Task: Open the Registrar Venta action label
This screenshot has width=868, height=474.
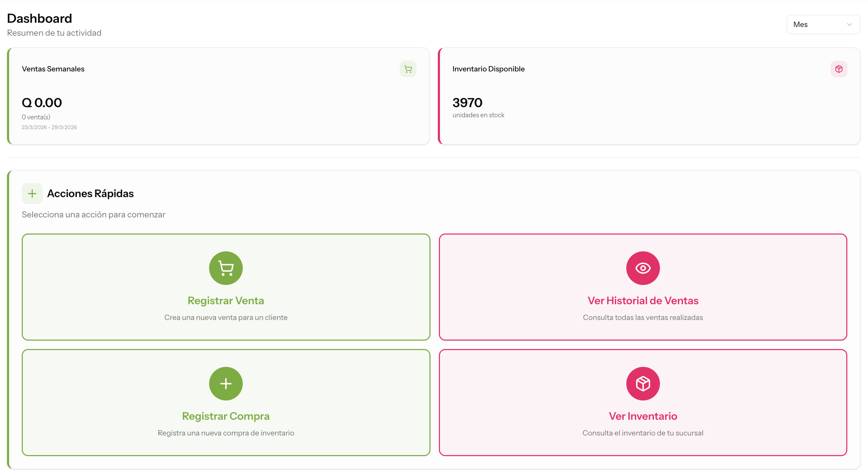Action: pyautogui.click(x=226, y=301)
